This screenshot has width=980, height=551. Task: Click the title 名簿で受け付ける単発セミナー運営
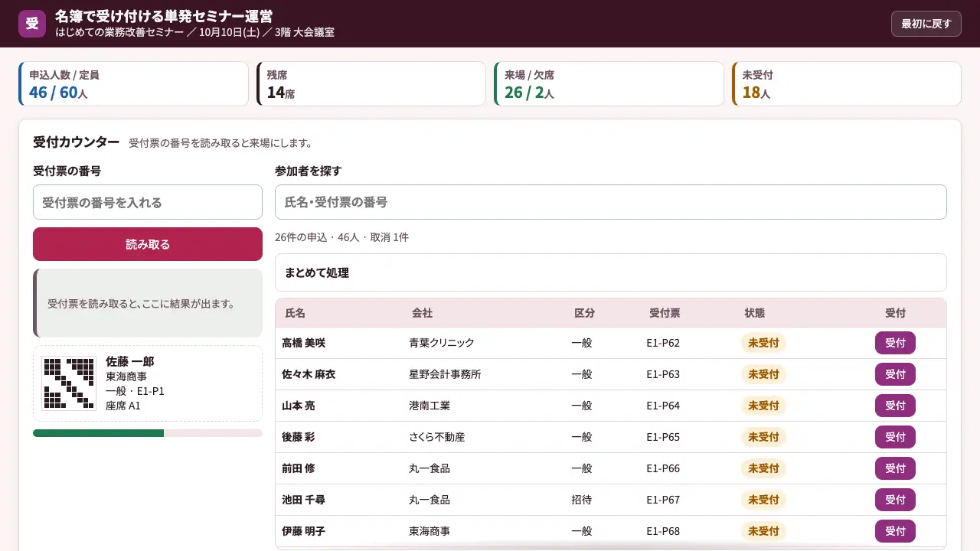click(x=163, y=16)
